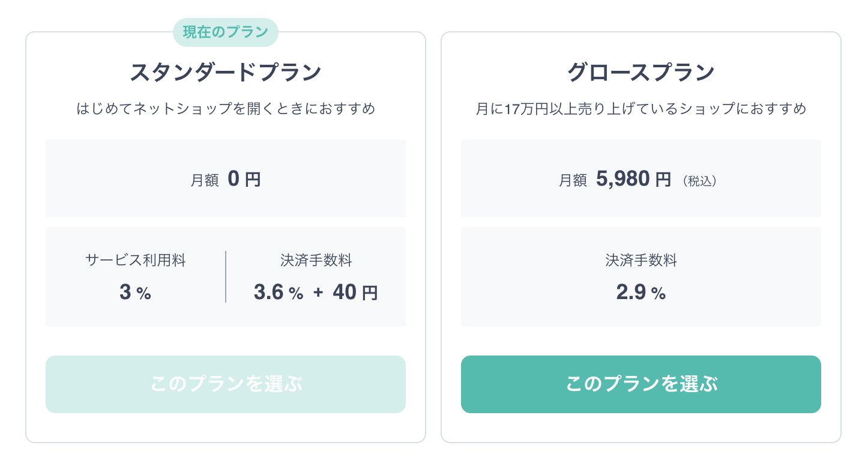Click the disabled このプランを選ぶ button on スタンダードプラン
Viewport: 868px width, 460px height.
point(226,384)
